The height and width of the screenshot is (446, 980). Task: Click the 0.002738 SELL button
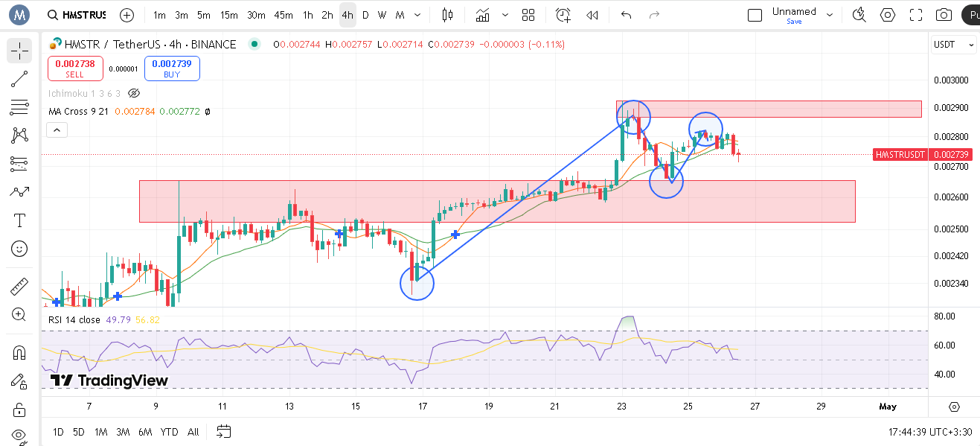coord(75,69)
